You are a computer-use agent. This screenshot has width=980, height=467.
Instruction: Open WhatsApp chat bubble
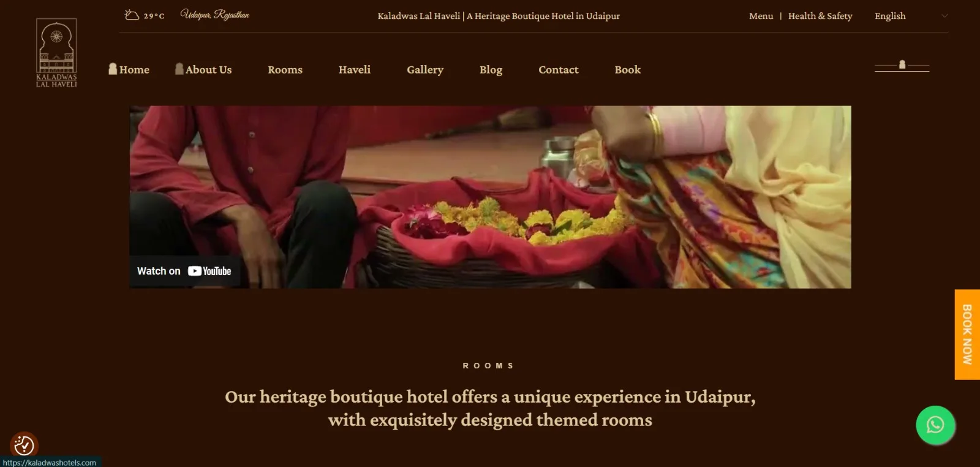click(x=935, y=425)
